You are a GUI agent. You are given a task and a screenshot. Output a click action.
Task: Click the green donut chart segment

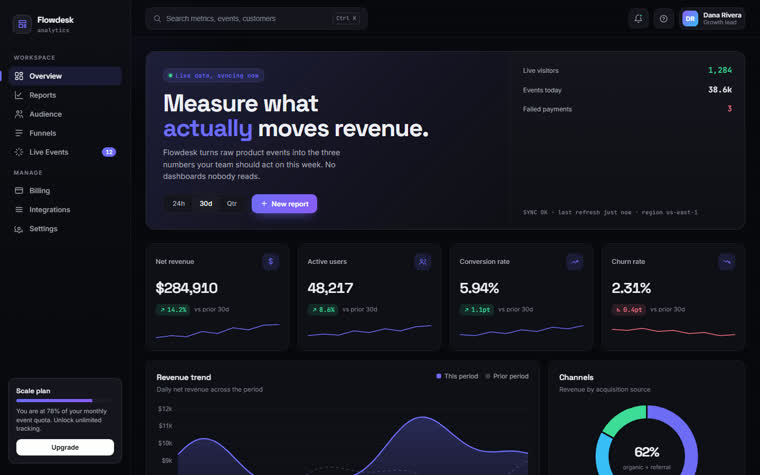[623, 420]
